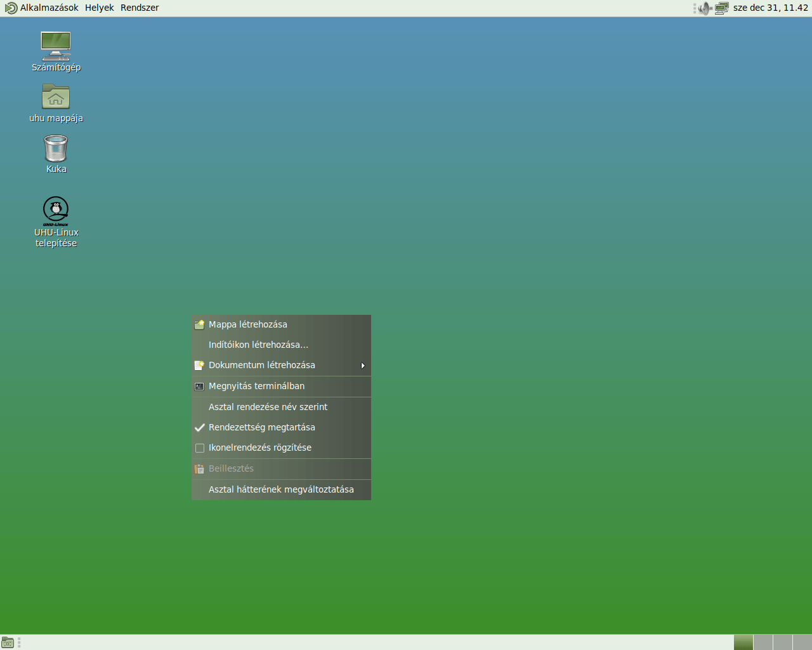Image resolution: width=812 pixels, height=650 pixels.
Task: Launch the UHU-Linux telepítése installer icon
Action: (56, 209)
